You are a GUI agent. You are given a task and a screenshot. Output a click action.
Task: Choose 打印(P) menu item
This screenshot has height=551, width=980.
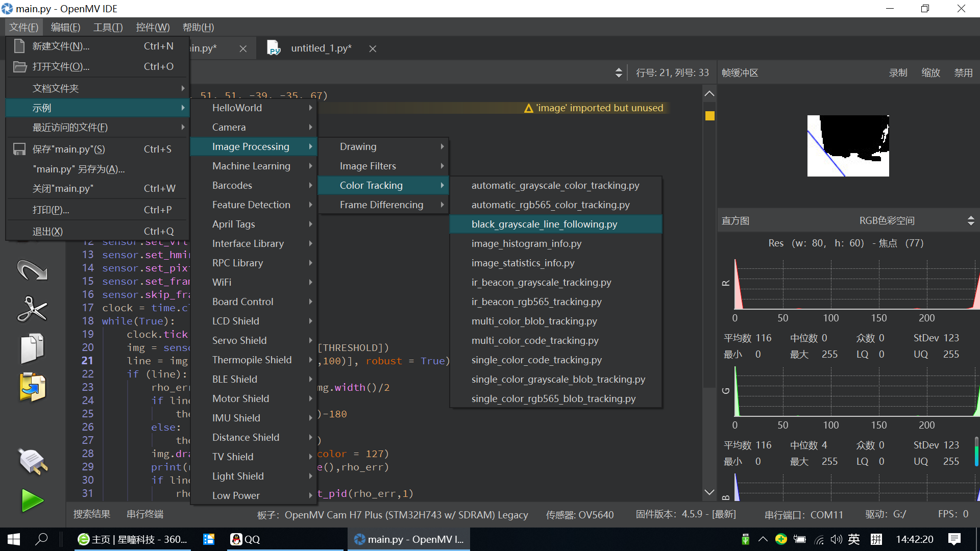click(x=97, y=210)
